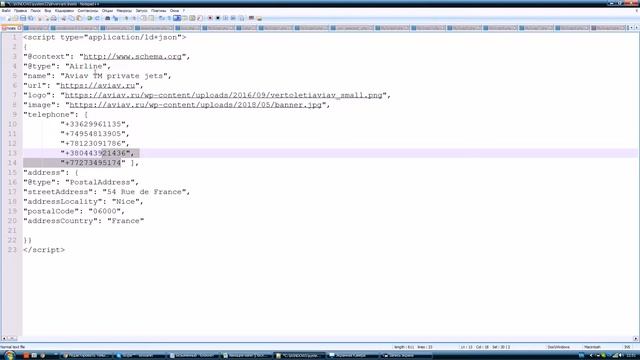Open the Правка menu
640x360 pixels.
[20, 11]
